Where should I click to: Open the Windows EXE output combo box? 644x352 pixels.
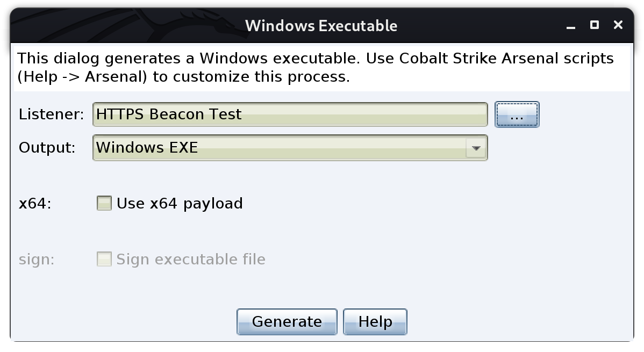coord(290,148)
